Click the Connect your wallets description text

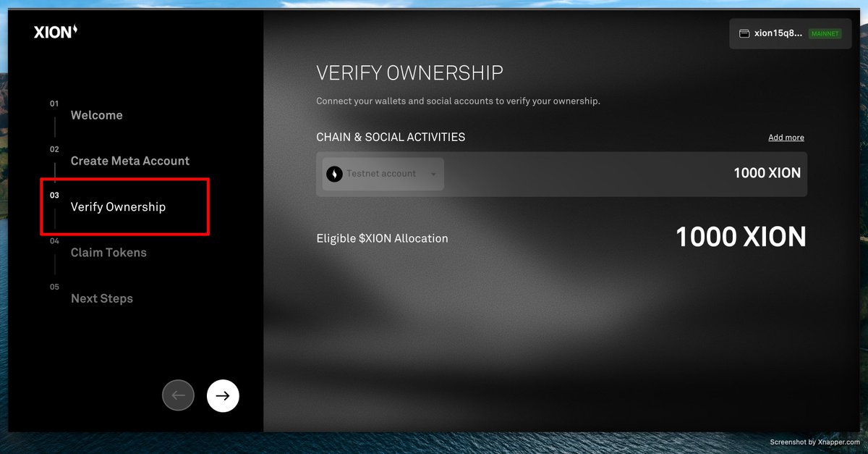click(x=459, y=101)
